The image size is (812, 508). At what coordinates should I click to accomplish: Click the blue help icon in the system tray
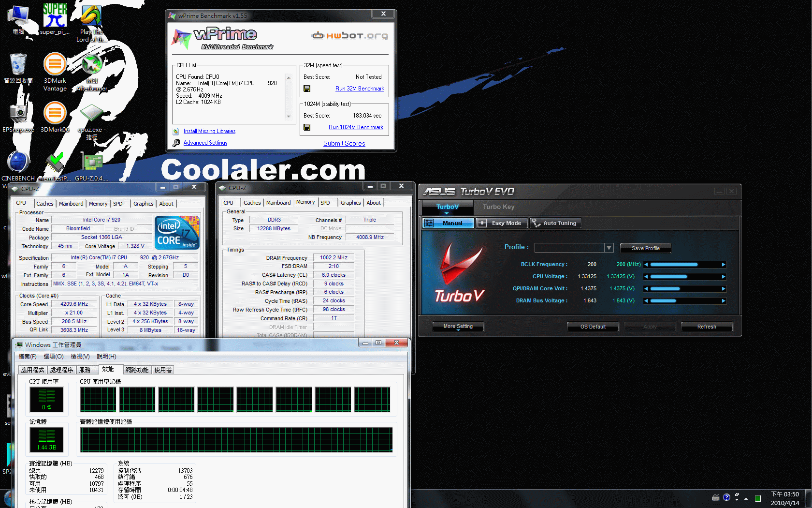coord(726,497)
